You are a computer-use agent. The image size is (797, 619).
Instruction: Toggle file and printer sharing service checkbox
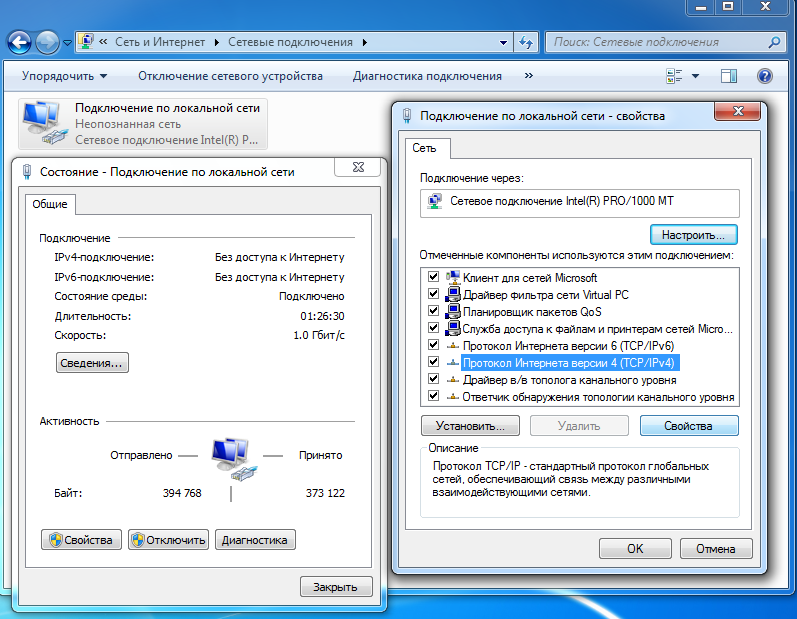(433, 328)
